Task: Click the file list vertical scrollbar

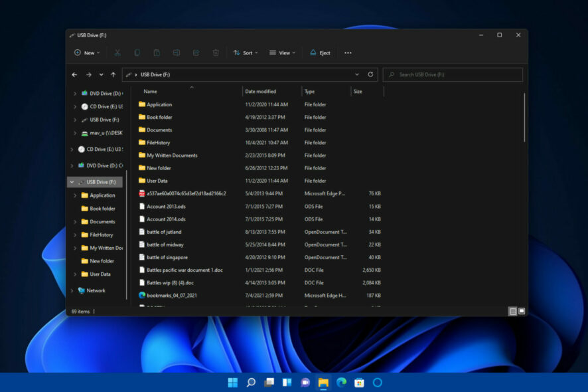Action: click(524, 118)
